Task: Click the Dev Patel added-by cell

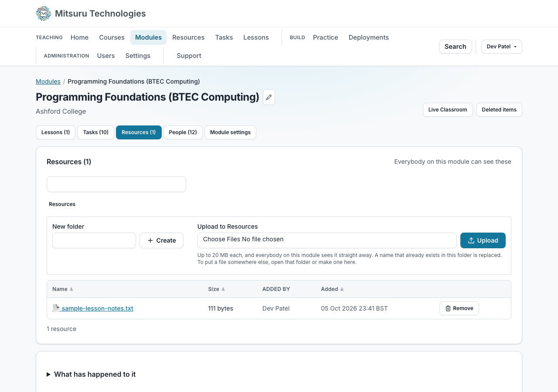Action: tap(276, 308)
